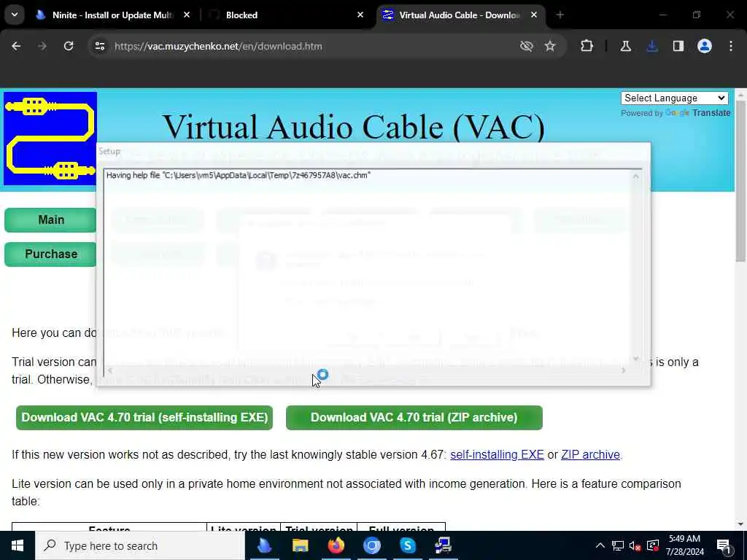Image resolution: width=747 pixels, height=560 pixels.
Task: Open the Purchase page button
Action: pyautogui.click(x=51, y=254)
